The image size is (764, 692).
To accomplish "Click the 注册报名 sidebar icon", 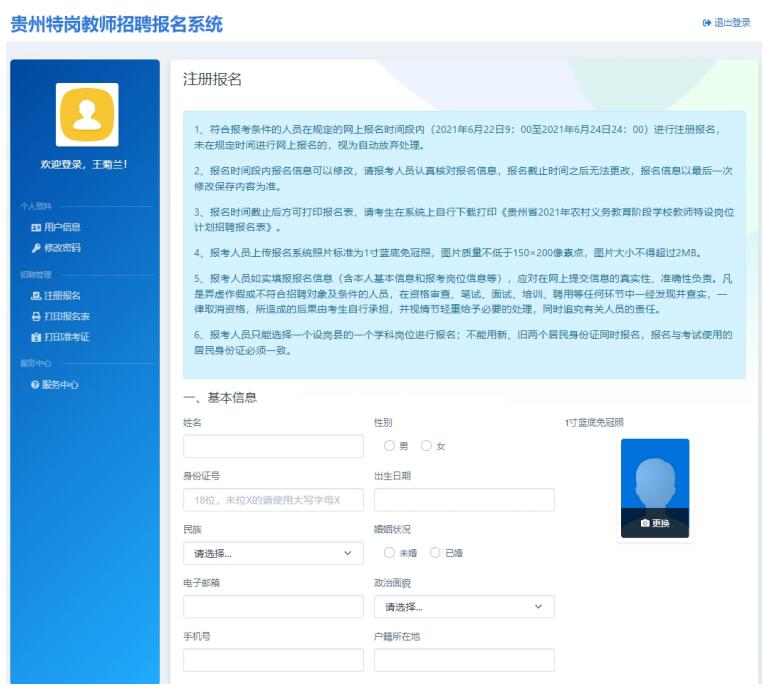I will point(36,296).
